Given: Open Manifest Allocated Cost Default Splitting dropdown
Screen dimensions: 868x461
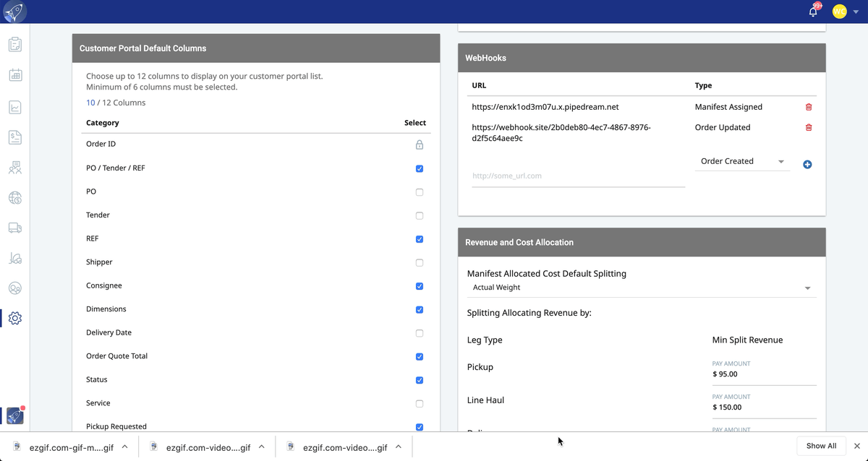Looking at the screenshot, I should click(642, 288).
